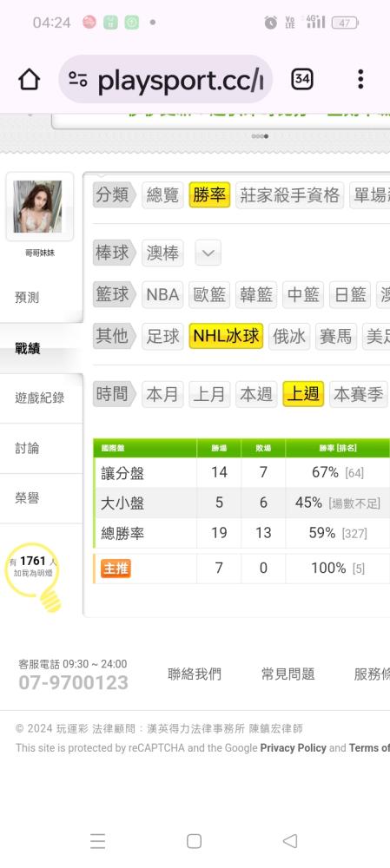Choose the 上週 time filter
Screen dimensions: 390x868
click(x=303, y=394)
